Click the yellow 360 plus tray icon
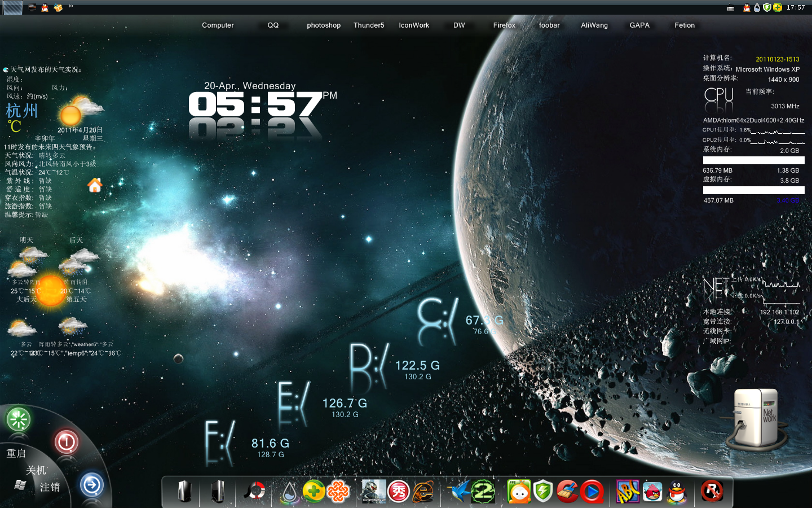 (x=778, y=7)
